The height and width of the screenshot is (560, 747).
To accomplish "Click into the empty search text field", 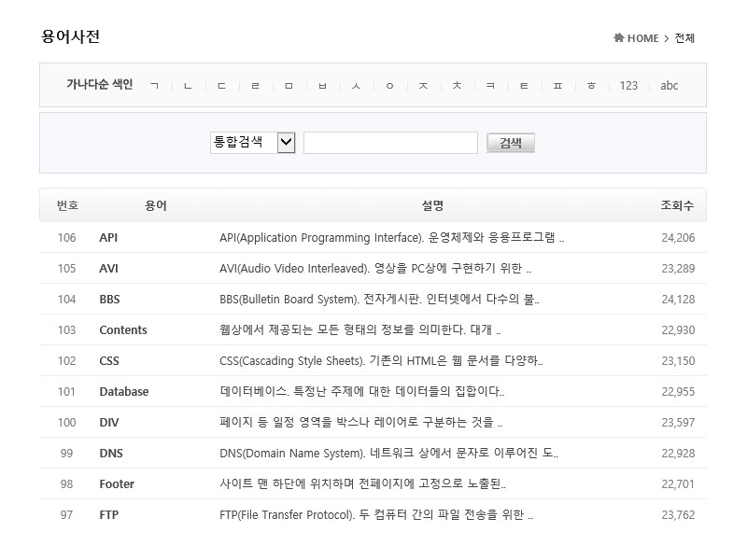I will 390,142.
